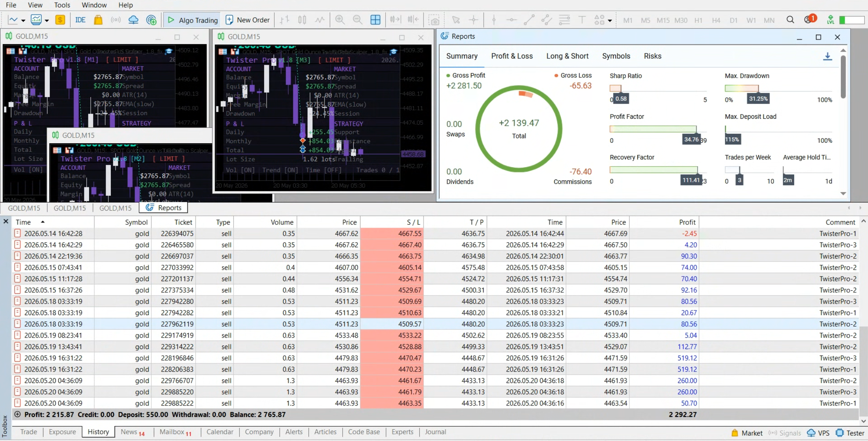Switch to line chart type
This screenshot has height=441, width=868.
320,20
